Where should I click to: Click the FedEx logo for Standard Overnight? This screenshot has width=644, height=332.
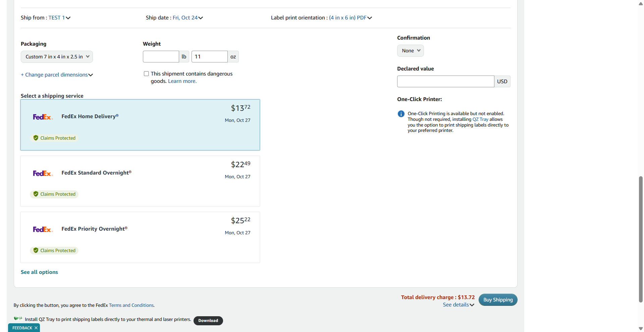coord(43,173)
